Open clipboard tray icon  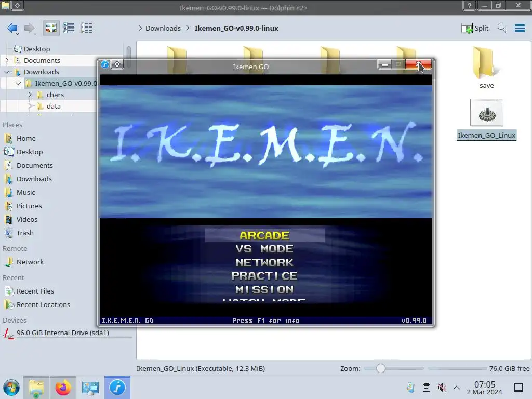point(427,388)
